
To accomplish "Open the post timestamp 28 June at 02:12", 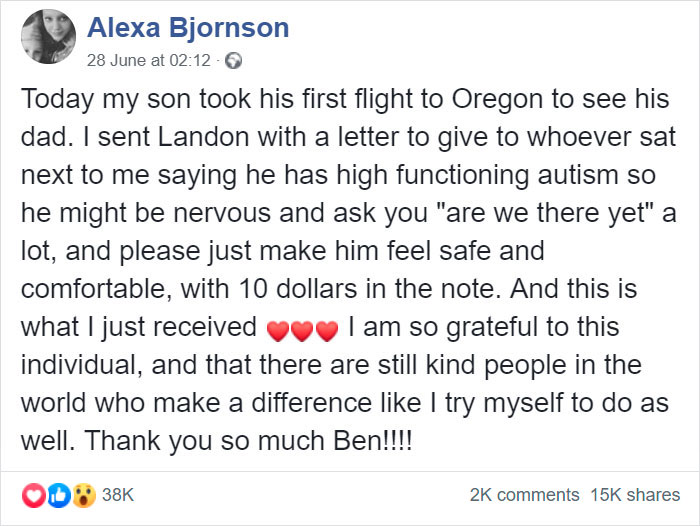I will pyautogui.click(x=149, y=61).
